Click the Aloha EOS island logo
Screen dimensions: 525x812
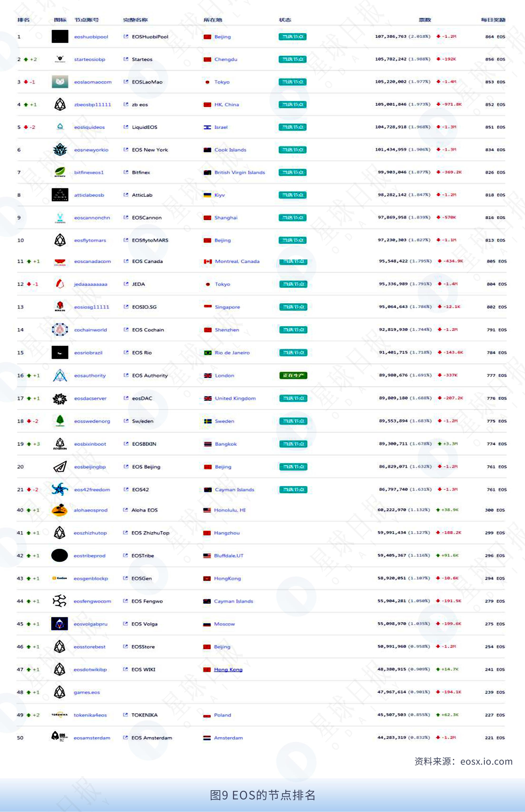point(59,510)
